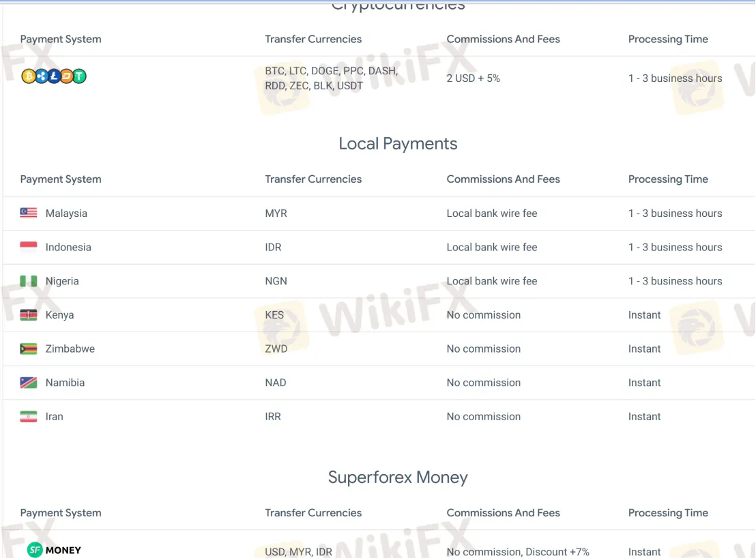Click the Iran flag icon
The image size is (756, 558).
coord(29,416)
